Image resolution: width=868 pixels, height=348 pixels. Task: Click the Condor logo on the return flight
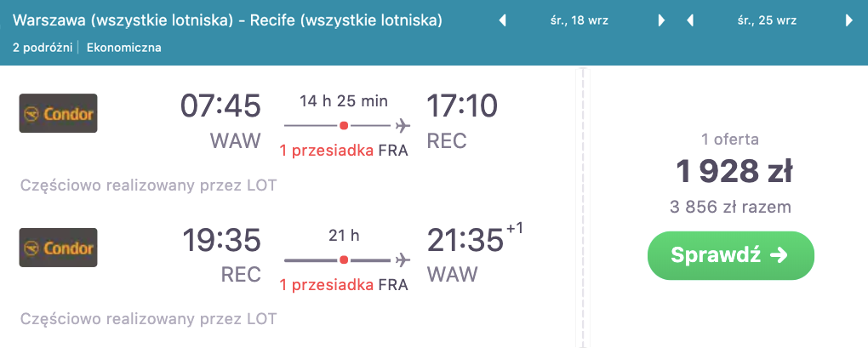(x=58, y=248)
